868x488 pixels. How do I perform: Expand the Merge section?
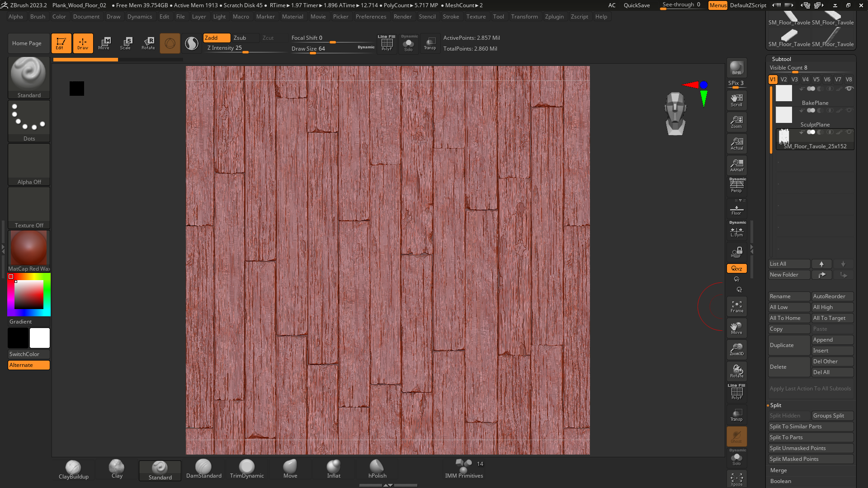778,470
